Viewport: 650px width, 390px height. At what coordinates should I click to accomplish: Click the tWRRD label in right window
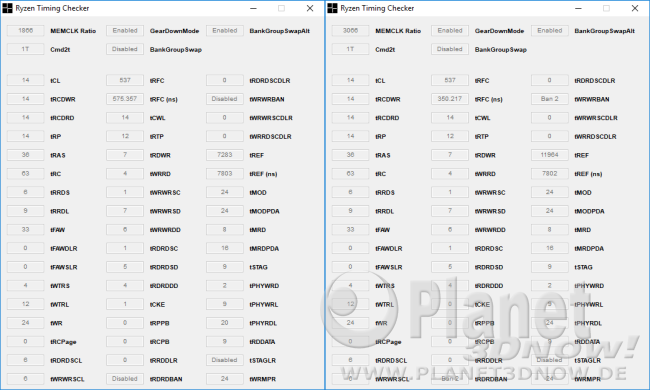click(485, 174)
